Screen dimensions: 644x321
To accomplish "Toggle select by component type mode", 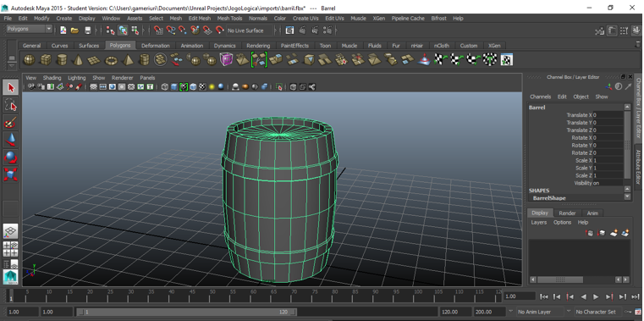I will tap(135, 30).
